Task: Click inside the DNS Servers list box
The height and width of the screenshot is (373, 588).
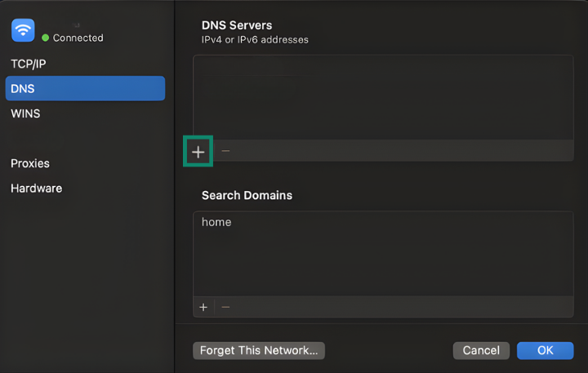Action: pos(383,97)
